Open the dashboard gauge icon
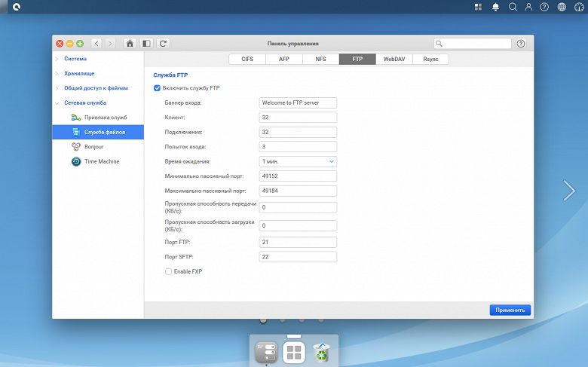The width and height of the screenshot is (588, 367). pos(579,7)
